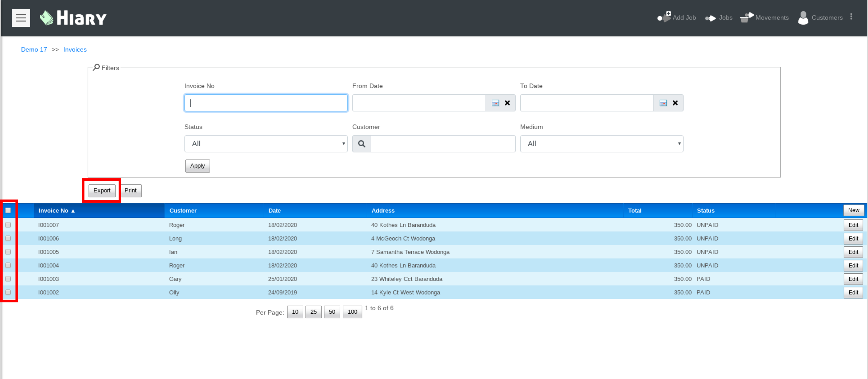Click the New invoice button
The width and height of the screenshot is (868, 379).
[853, 210]
